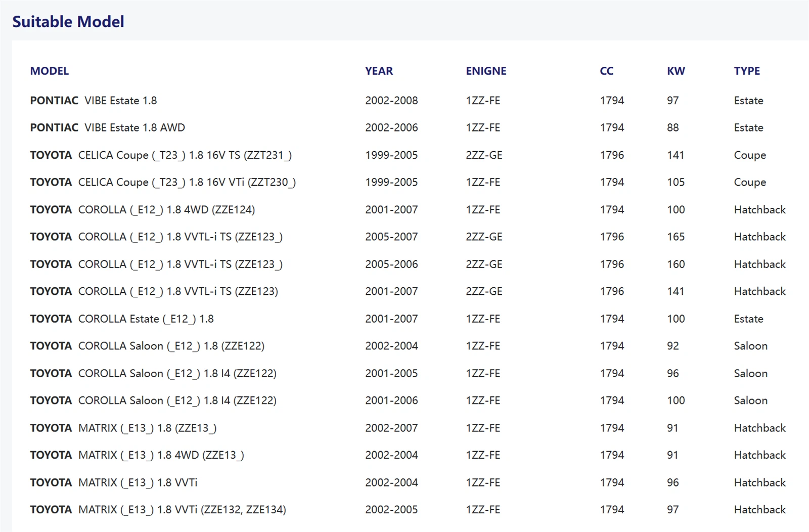Click the MODEL column header
809x532 pixels.
(x=50, y=71)
